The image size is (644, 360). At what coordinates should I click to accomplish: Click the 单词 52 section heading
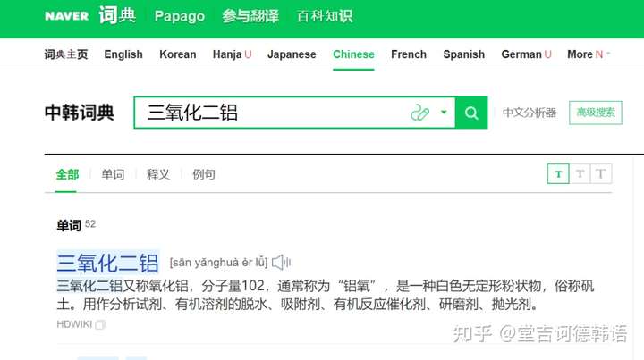76,225
